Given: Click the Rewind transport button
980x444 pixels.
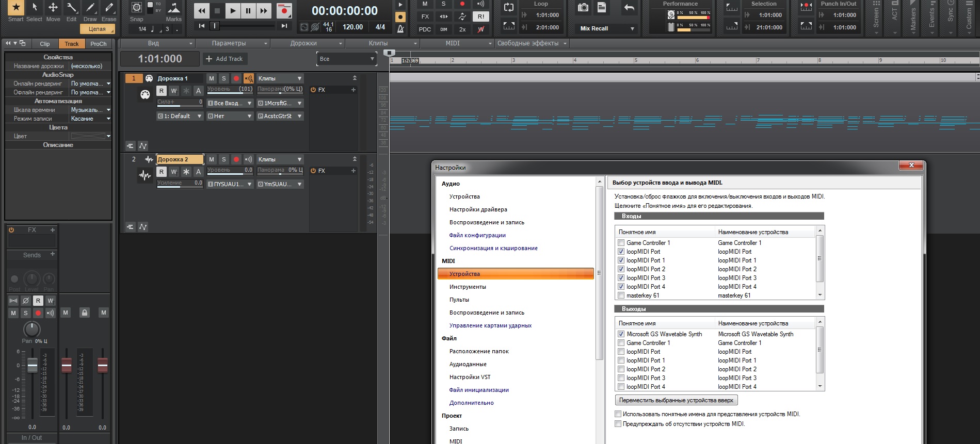Looking at the screenshot, I should click(202, 11).
